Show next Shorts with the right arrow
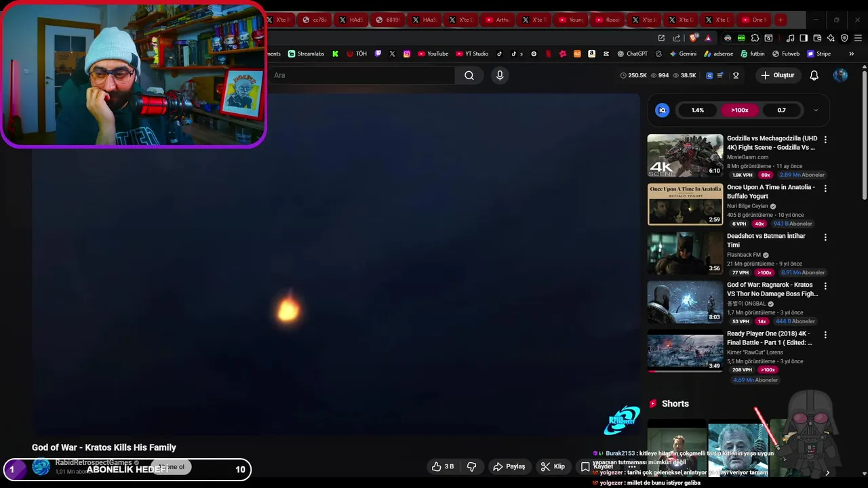 tap(827, 473)
